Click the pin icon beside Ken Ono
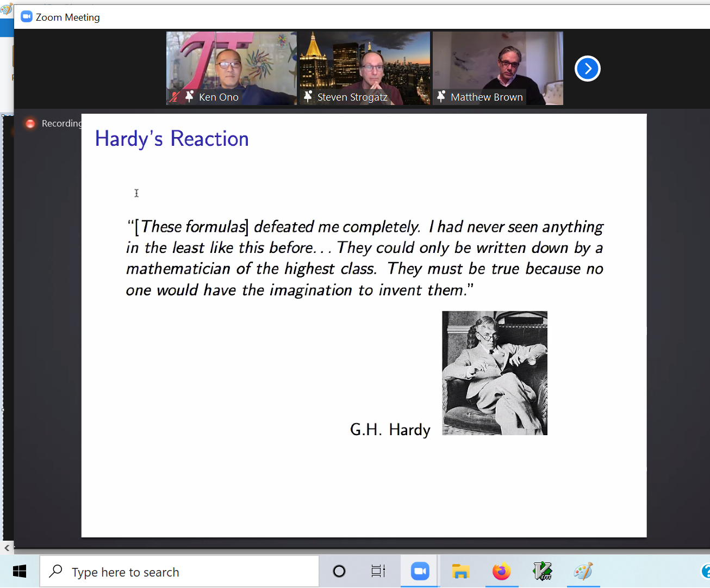Viewport: 710px width, 588px height. click(x=189, y=97)
